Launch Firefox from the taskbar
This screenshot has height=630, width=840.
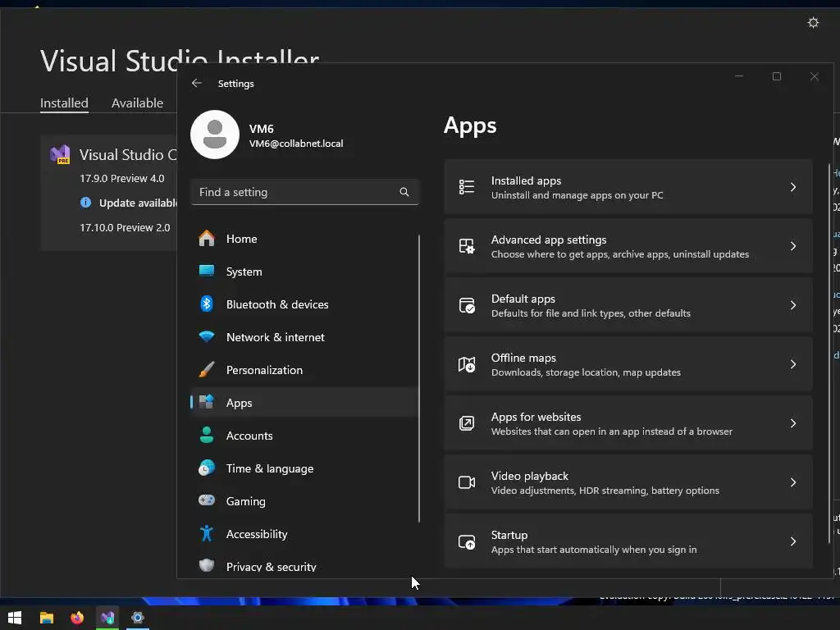(x=77, y=618)
